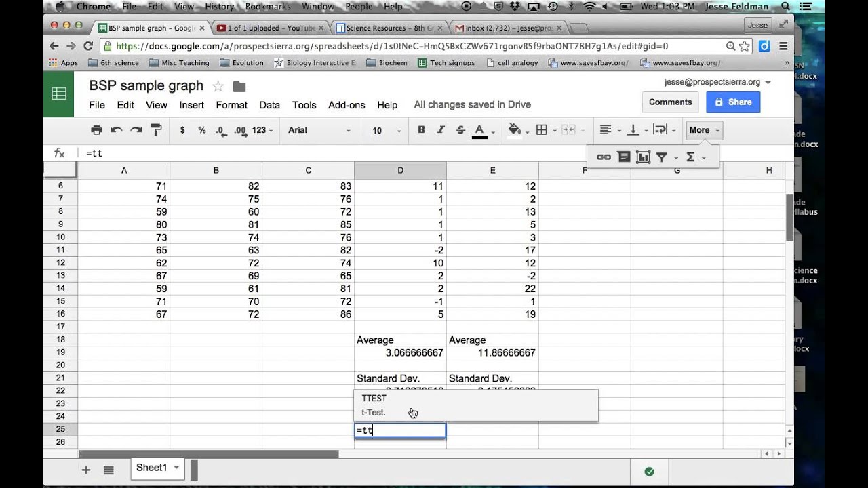Toggle bold formatting
The width and height of the screenshot is (868, 488).
tap(421, 130)
